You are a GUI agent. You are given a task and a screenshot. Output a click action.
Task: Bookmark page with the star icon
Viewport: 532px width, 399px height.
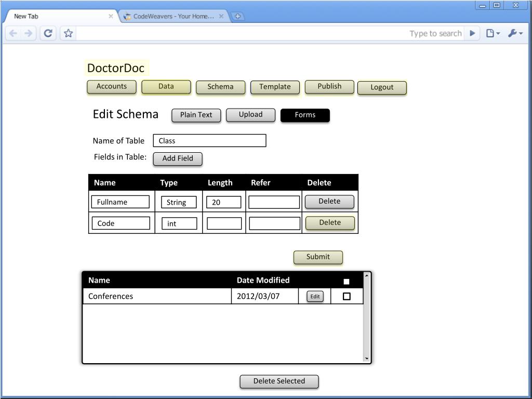pyautogui.click(x=68, y=33)
